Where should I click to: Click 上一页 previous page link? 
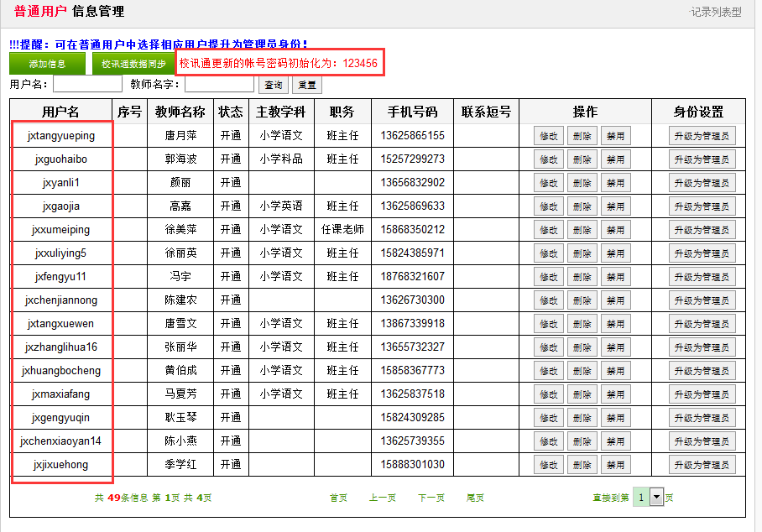click(x=383, y=498)
